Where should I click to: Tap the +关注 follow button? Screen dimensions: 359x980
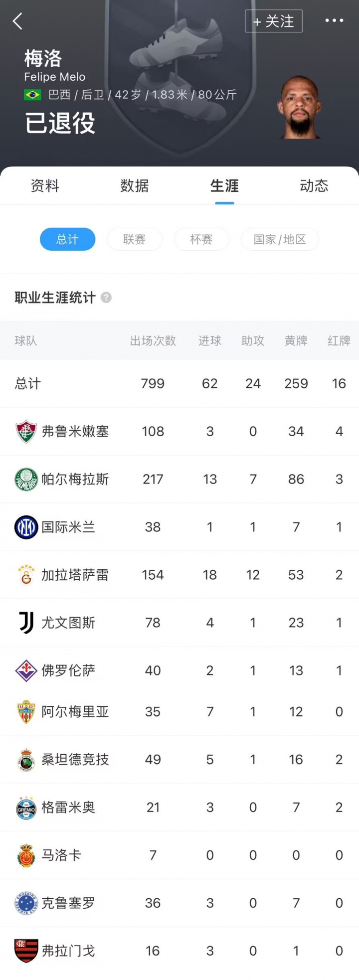click(273, 21)
